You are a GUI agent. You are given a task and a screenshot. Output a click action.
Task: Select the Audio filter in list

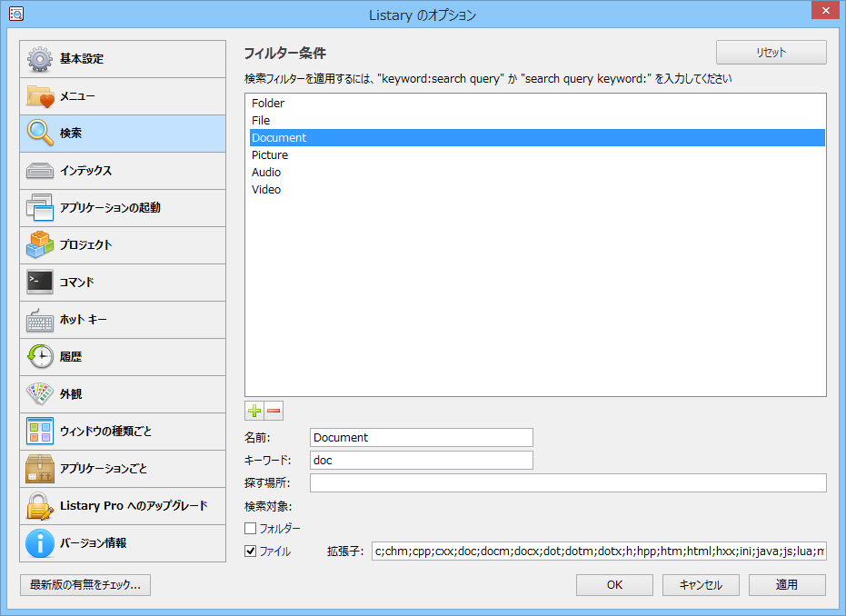(x=537, y=172)
